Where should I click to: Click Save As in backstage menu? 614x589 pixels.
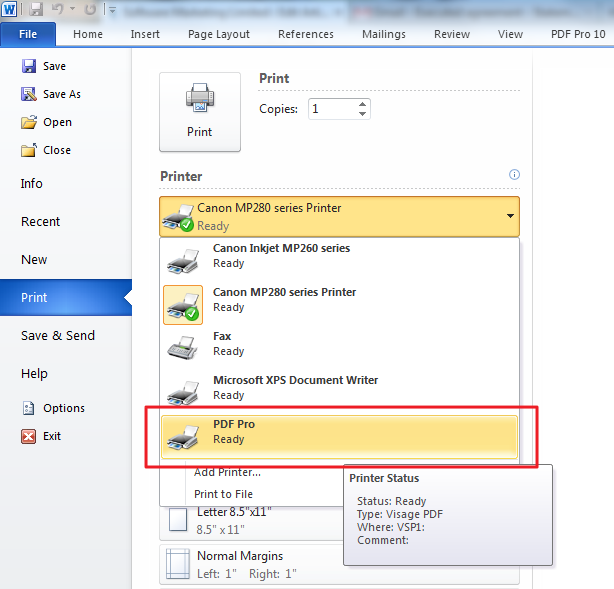61,94
